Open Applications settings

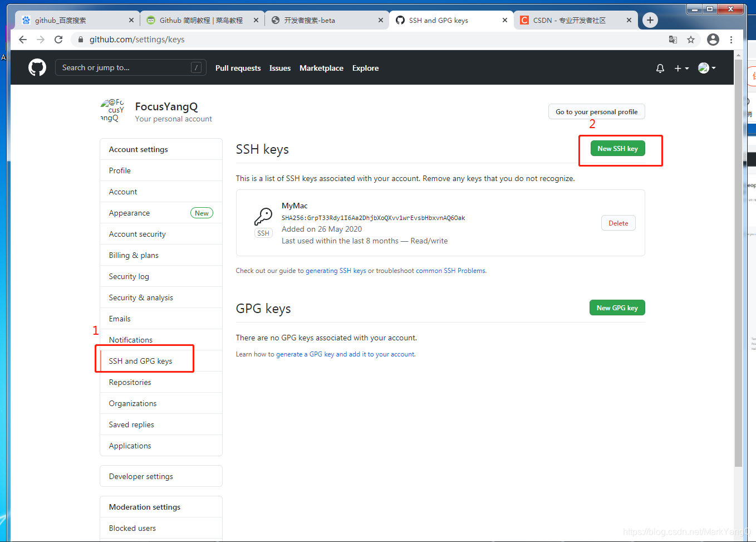point(161,446)
